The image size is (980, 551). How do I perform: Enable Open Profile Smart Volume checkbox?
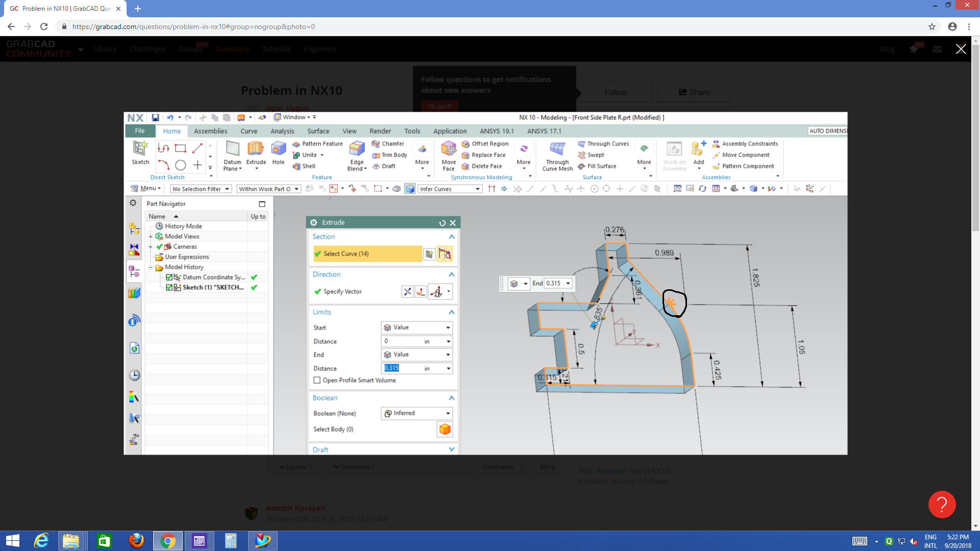click(x=317, y=381)
